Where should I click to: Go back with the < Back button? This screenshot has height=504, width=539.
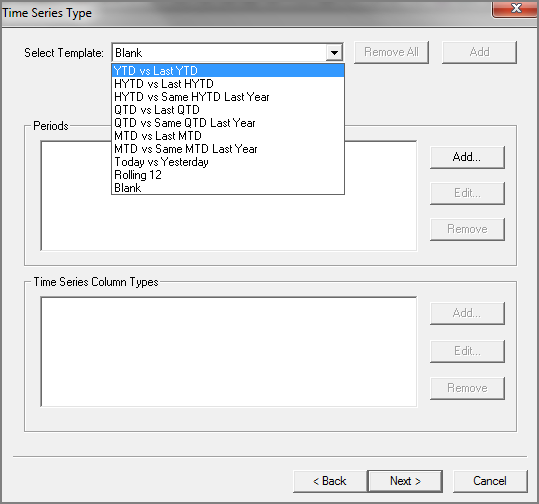click(x=330, y=481)
